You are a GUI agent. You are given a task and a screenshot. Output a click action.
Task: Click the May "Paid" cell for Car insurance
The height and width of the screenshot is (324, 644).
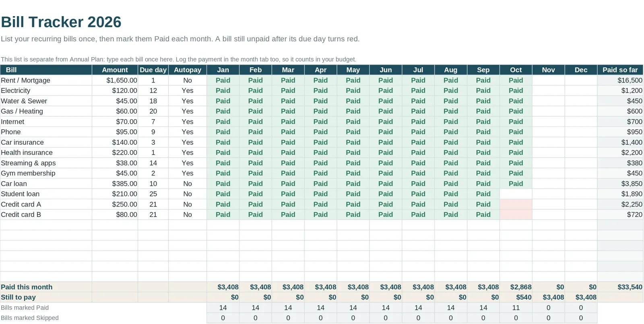click(x=353, y=142)
